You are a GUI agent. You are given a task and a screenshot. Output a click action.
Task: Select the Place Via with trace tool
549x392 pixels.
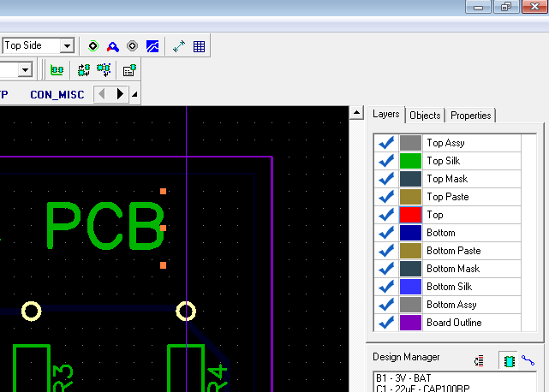pos(113,46)
